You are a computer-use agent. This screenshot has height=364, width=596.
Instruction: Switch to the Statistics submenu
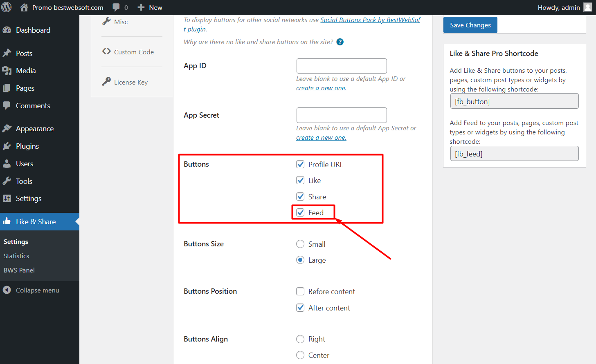[16, 256]
